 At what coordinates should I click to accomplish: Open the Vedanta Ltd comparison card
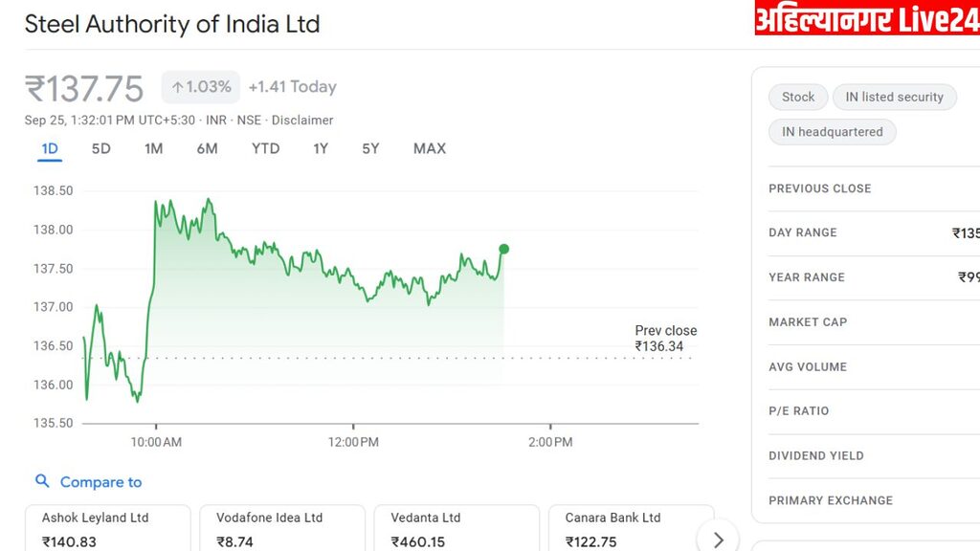457,528
